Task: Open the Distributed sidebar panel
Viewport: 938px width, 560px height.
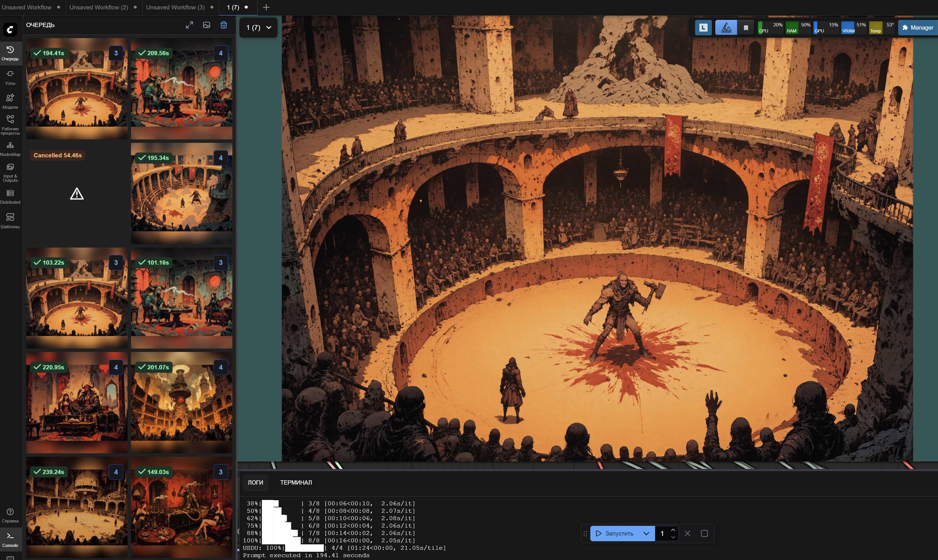Action: (10, 196)
